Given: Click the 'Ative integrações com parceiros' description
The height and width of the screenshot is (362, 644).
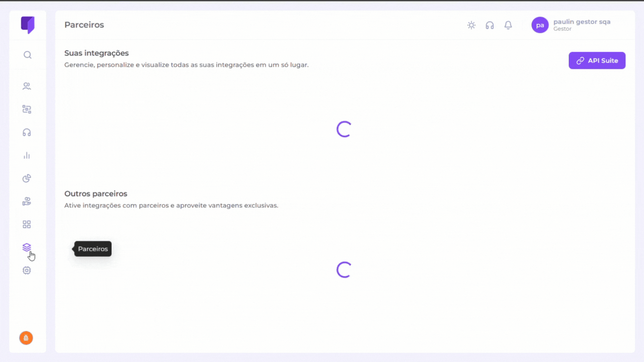Looking at the screenshot, I should (171, 205).
